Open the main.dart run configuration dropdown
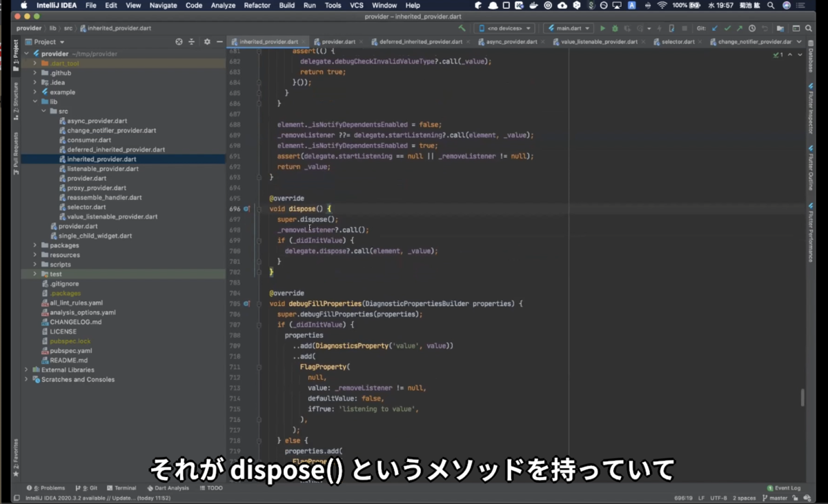This screenshot has width=828, height=504. [569, 28]
